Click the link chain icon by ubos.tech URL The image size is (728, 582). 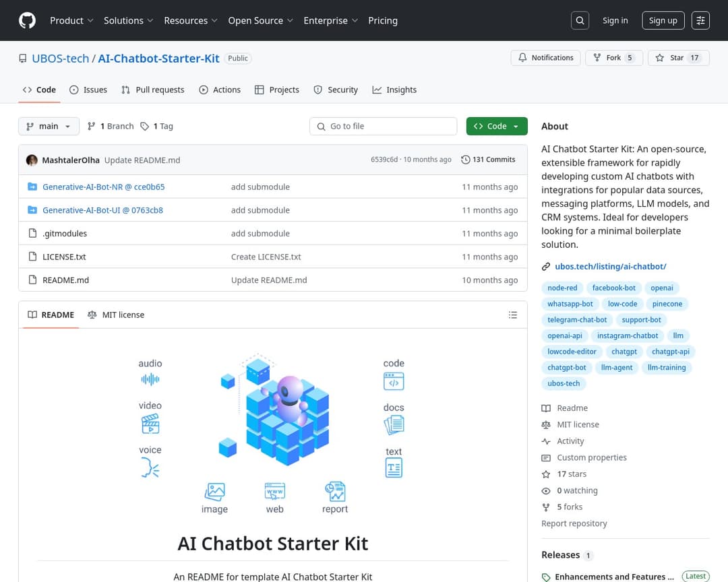tap(546, 266)
